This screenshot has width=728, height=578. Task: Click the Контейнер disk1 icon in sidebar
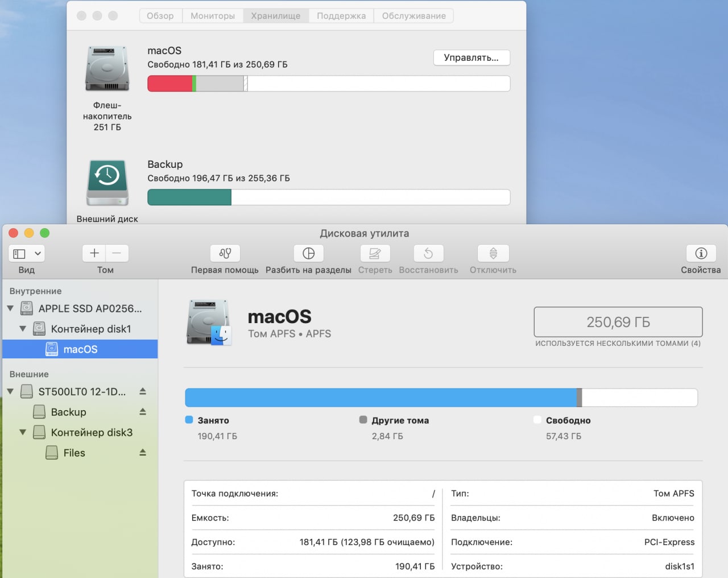coord(39,329)
